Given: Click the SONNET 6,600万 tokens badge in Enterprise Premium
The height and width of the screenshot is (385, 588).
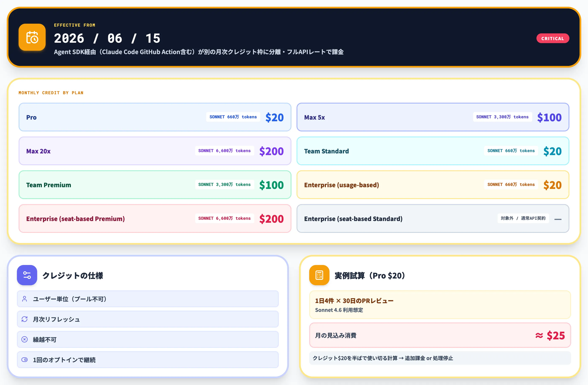Looking at the screenshot, I should pos(224,218).
